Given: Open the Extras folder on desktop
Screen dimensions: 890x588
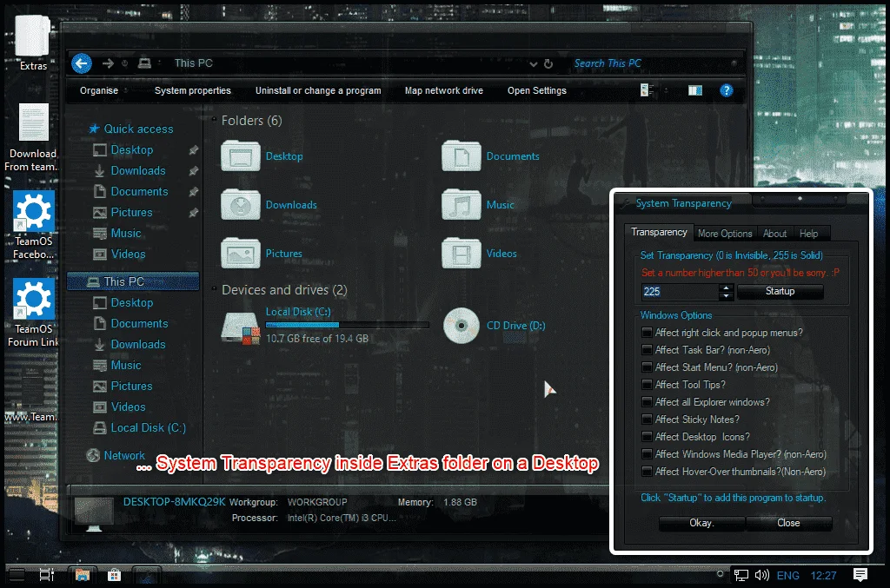Looking at the screenshot, I should coord(33,43).
